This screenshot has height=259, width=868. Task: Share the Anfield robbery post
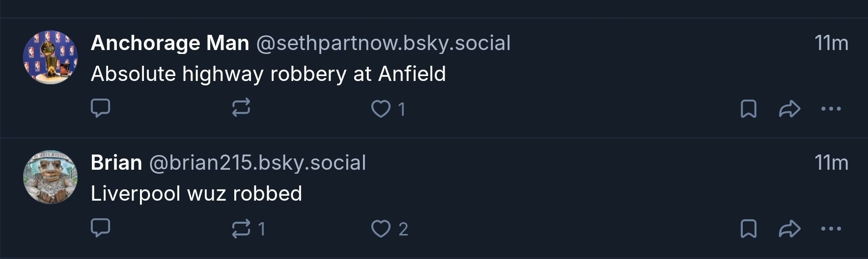[x=789, y=108]
